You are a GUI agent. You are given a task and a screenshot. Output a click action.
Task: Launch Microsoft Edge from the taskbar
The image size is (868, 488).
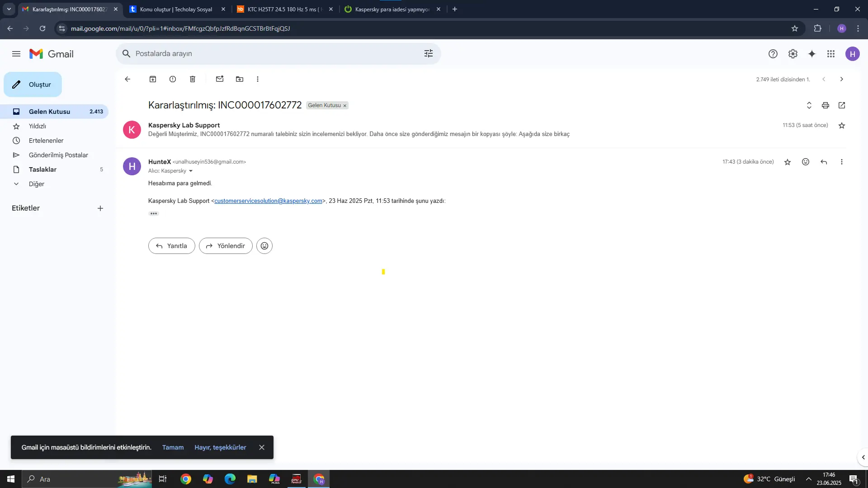230,479
